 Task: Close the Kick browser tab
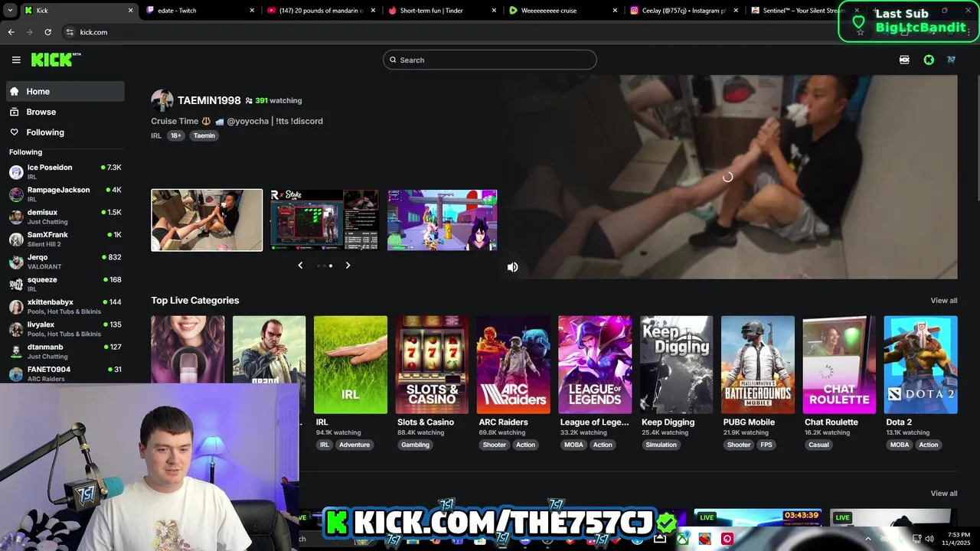130,11
